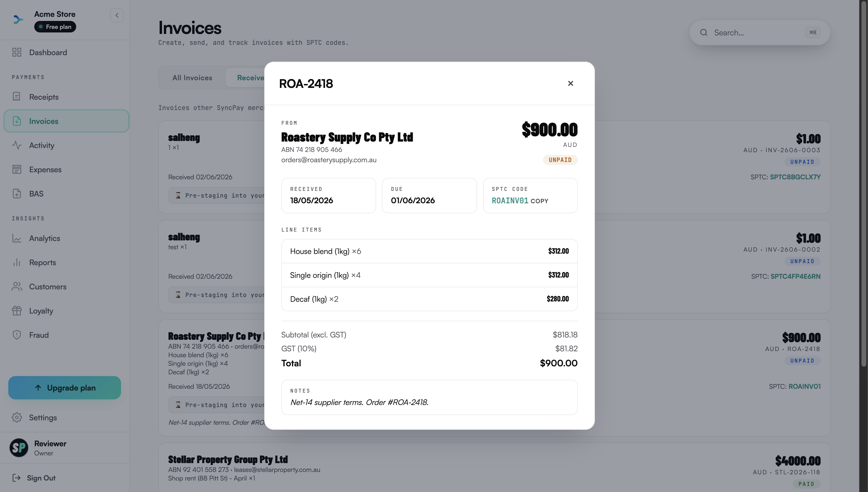Click background ROAINV01 SPTC link
Image resolution: width=868 pixels, height=492 pixels.
tap(805, 386)
